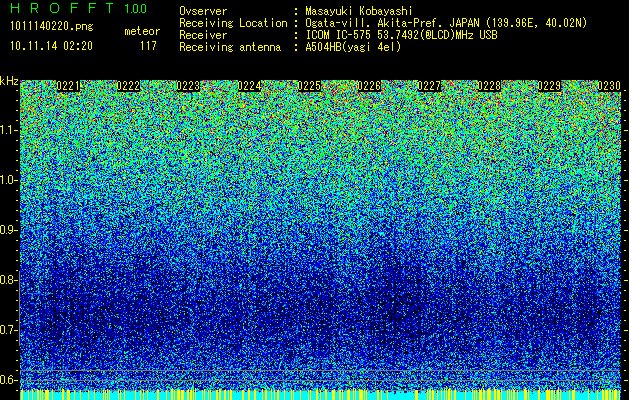Click the kHz axis unit label
629x400 pixels.
coord(9,81)
